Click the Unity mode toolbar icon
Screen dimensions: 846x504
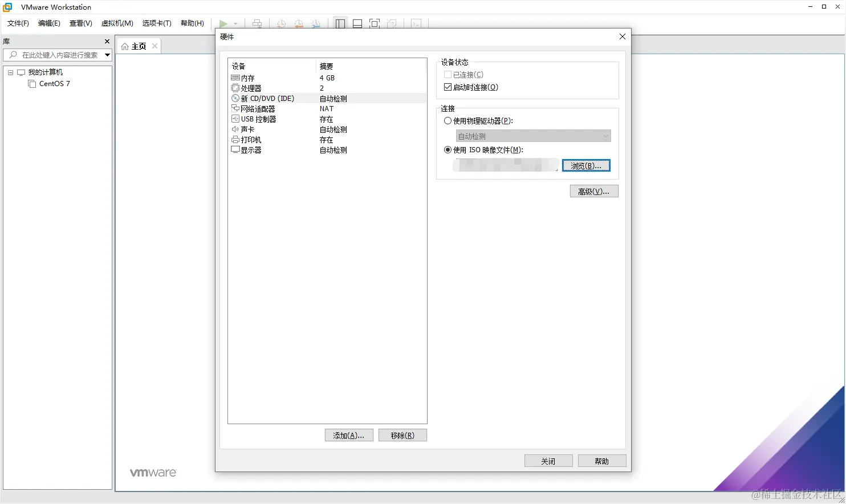coord(392,23)
